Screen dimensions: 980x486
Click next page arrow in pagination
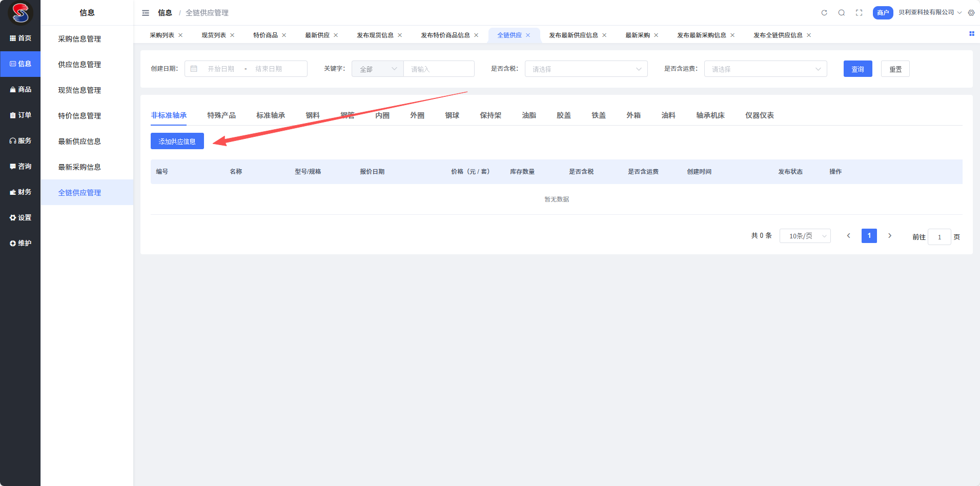pos(890,236)
